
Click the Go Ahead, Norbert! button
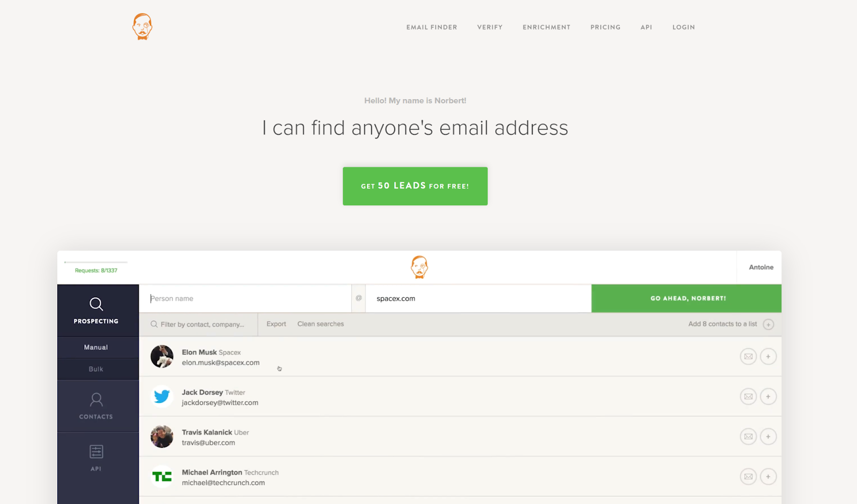click(687, 298)
